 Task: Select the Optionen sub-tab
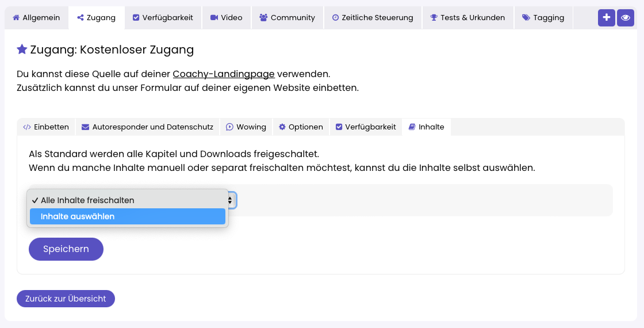point(301,127)
